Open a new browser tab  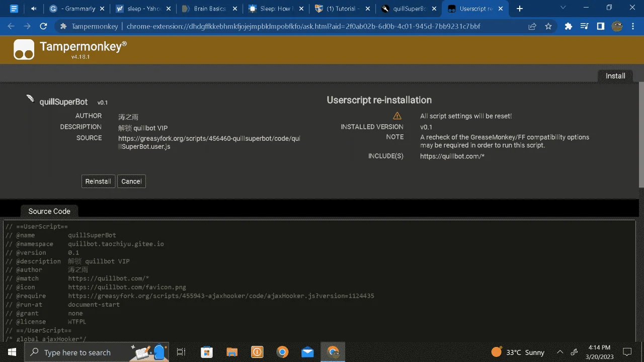click(520, 9)
